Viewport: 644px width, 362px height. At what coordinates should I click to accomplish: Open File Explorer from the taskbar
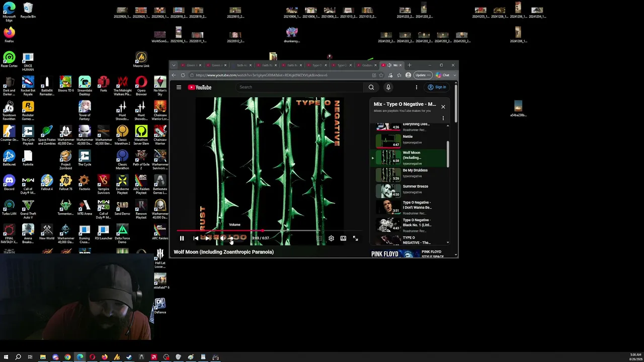[x=43, y=357]
